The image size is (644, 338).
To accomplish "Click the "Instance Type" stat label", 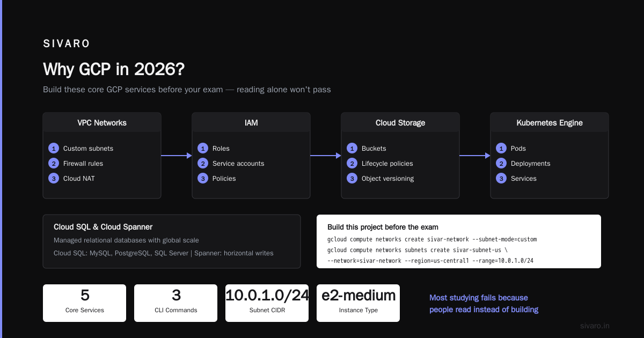I will [358, 310].
